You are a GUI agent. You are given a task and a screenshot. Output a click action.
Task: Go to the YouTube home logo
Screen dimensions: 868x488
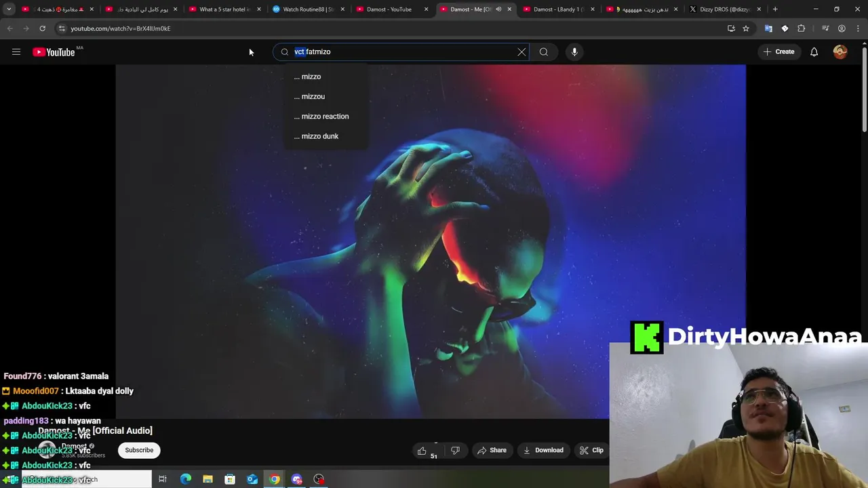pyautogui.click(x=54, y=52)
